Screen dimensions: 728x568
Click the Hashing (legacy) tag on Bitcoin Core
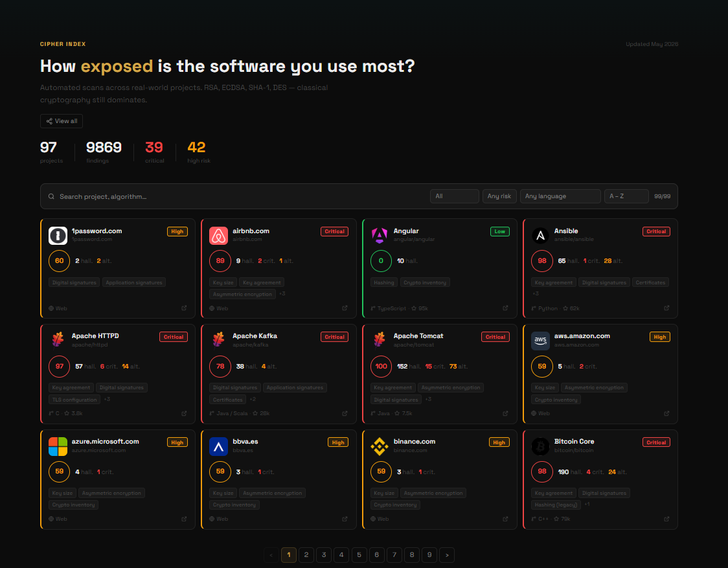(556, 505)
